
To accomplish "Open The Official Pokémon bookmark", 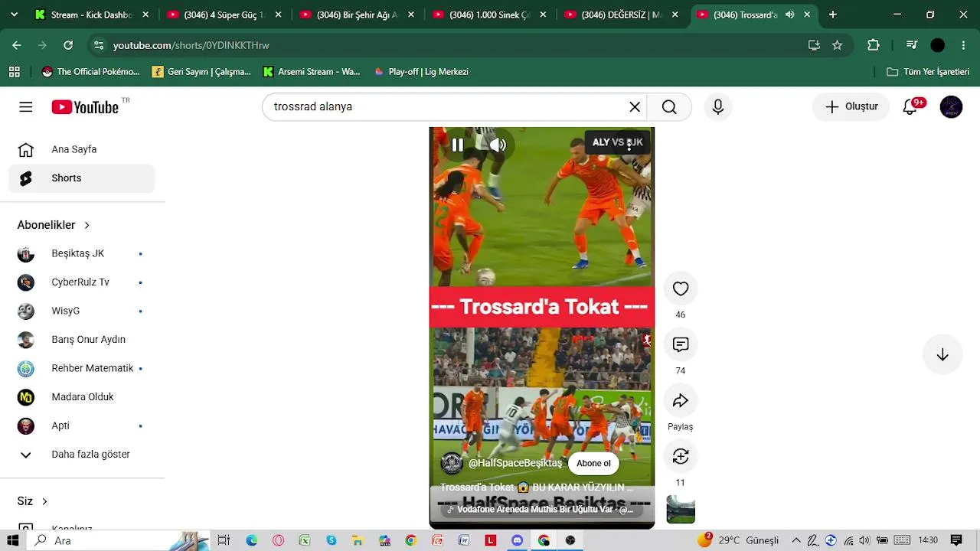I will 91,72.
